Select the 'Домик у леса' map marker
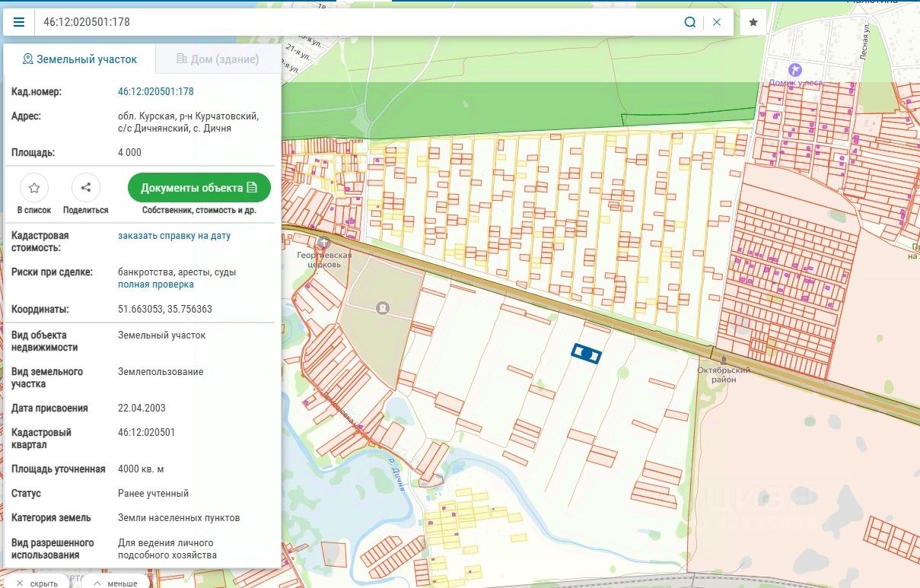The width and height of the screenshot is (920, 588). [795, 70]
